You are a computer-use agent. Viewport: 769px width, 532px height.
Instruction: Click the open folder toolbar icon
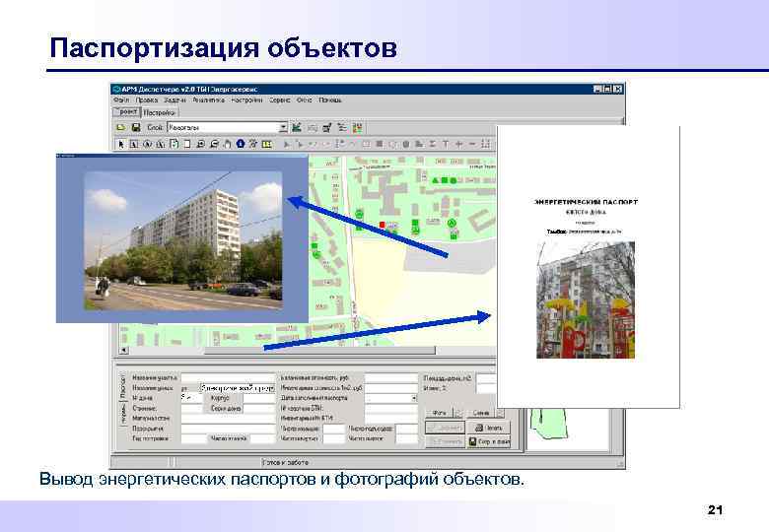tap(120, 127)
